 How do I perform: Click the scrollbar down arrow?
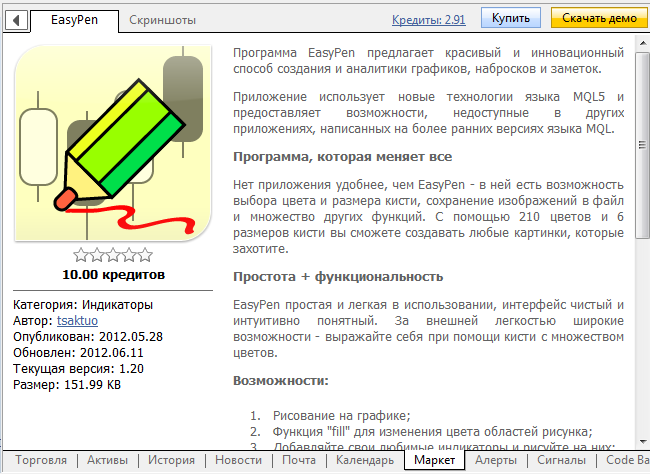643,442
